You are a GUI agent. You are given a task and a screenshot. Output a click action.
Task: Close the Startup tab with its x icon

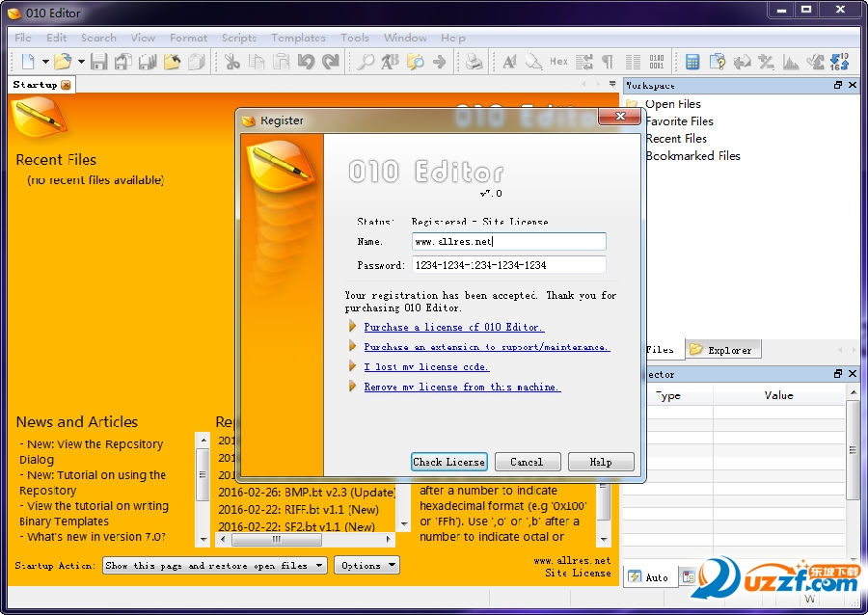coord(66,85)
